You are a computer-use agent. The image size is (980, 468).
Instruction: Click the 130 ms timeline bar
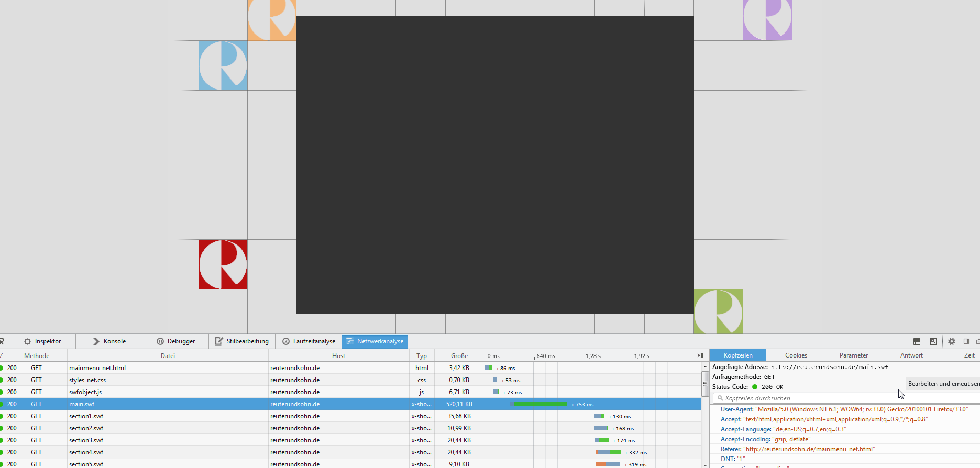click(x=600, y=416)
